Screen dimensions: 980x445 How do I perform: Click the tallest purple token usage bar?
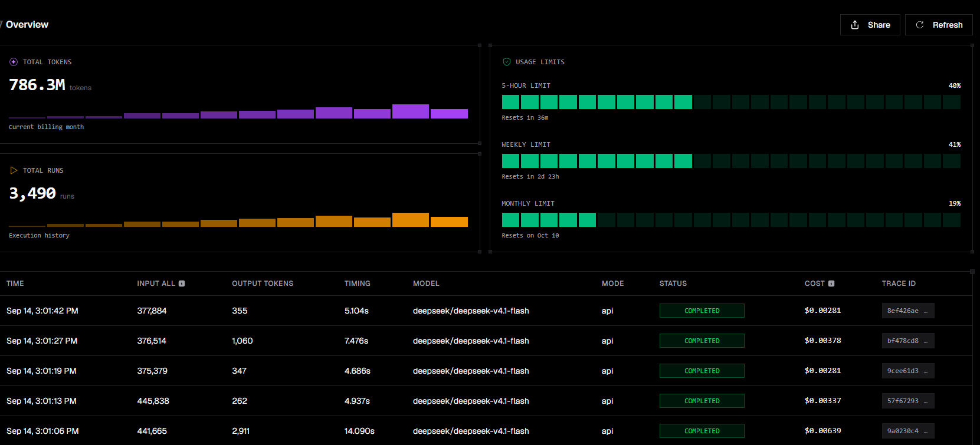coord(411,111)
